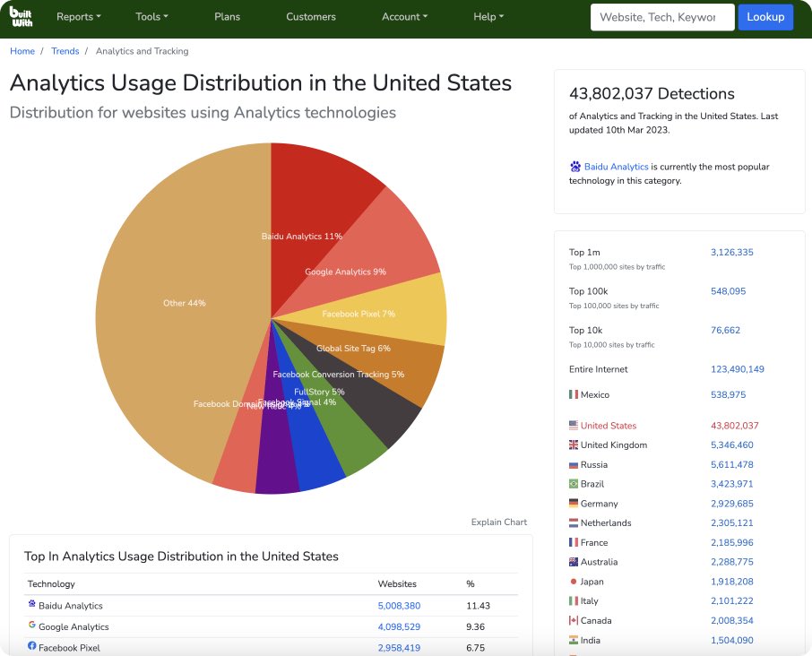This screenshot has width=812, height=656.
Task: Click the Canada flag icon
Action: click(574, 620)
